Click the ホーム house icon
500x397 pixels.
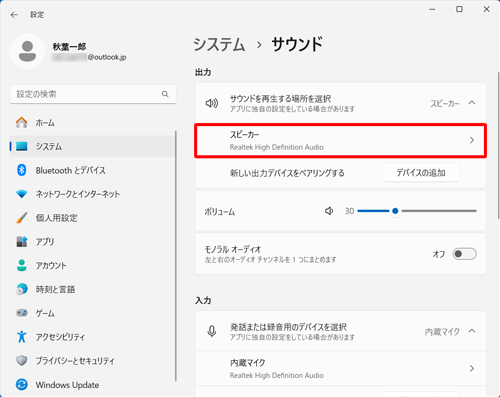pos(22,123)
